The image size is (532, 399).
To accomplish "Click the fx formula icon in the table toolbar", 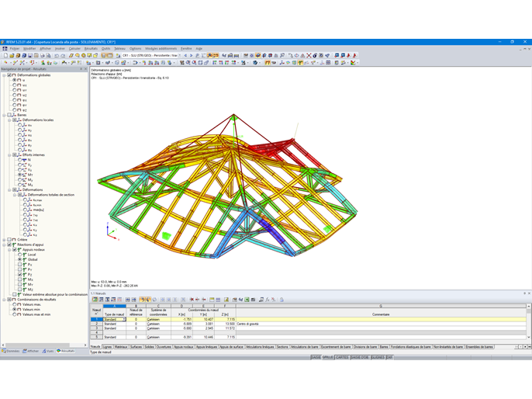I will pyautogui.click(x=268, y=300).
